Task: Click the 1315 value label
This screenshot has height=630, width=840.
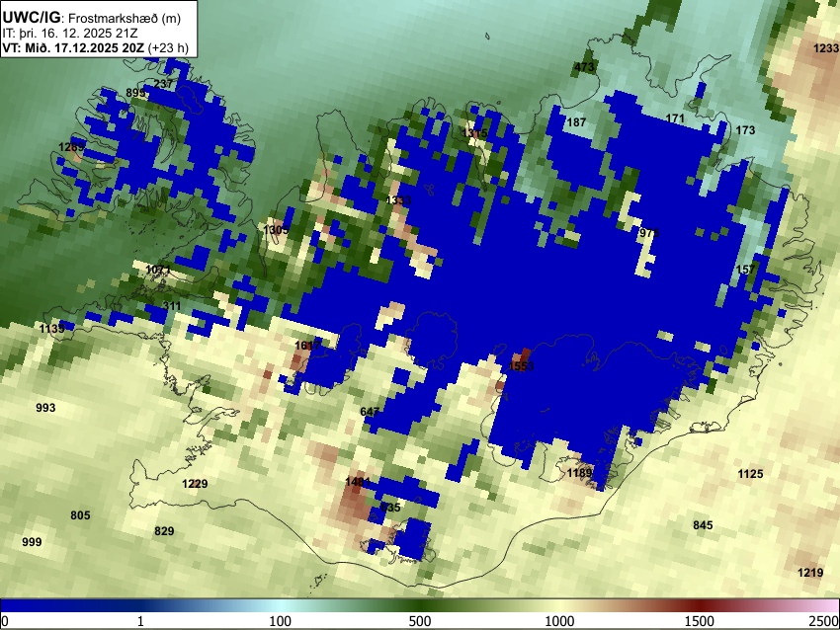Action: point(475,133)
